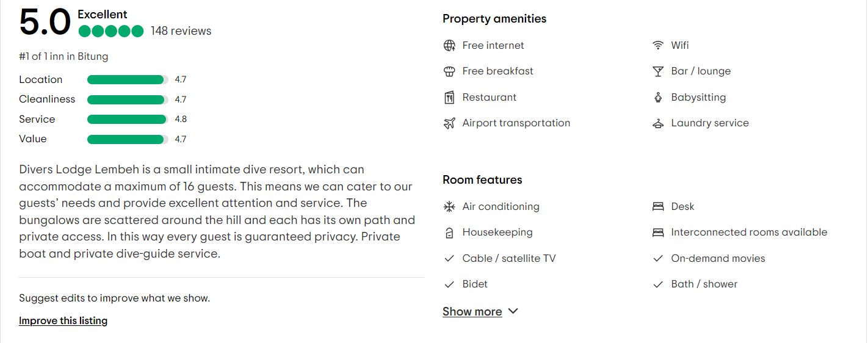Click the checkmark next to Cable / satellite TV
Image resolution: width=868 pixels, height=343 pixels.
click(449, 259)
